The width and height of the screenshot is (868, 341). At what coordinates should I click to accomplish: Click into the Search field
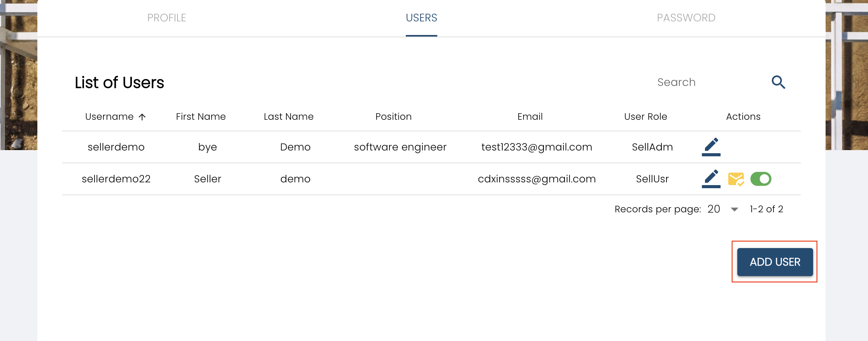pyautogui.click(x=708, y=82)
